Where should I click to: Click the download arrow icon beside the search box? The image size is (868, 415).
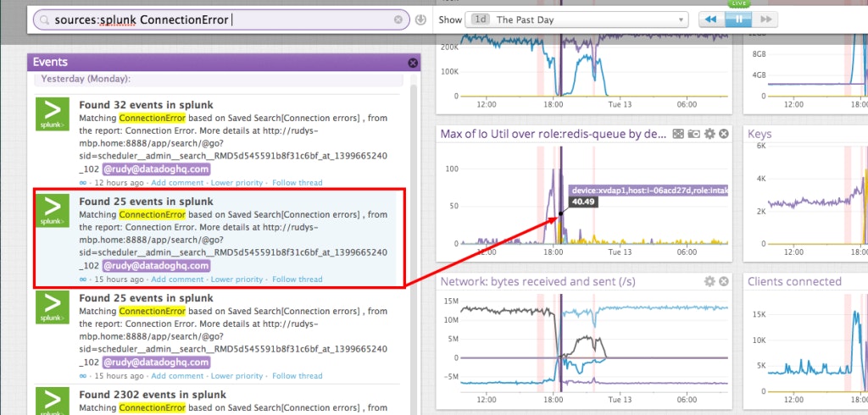tap(420, 19)
